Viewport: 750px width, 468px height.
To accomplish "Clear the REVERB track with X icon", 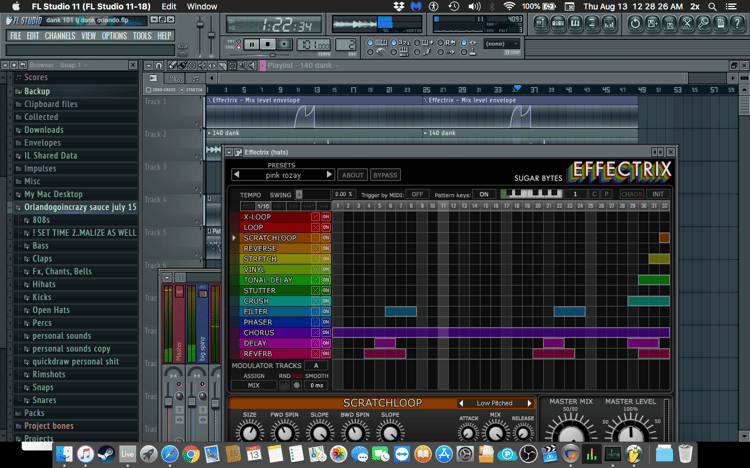I will (315, 354).
